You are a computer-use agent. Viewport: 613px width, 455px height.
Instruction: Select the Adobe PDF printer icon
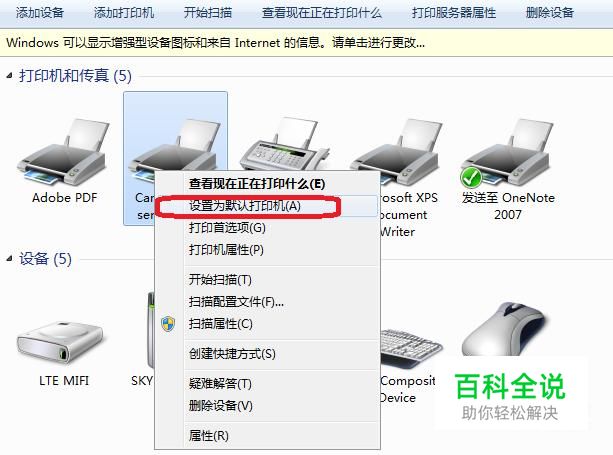[65, 153]
